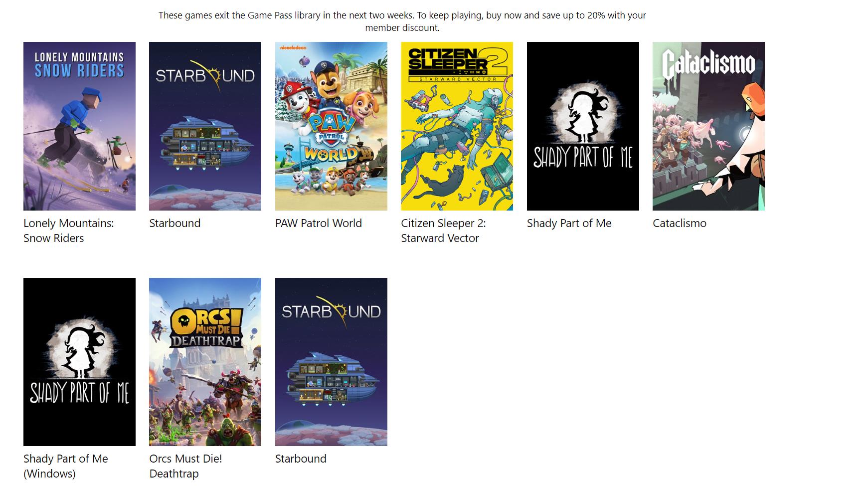The width and height of the screenshot is (868, 486).
Task: Click Starbound cover next to Orcs Must Die!
Action: (x=331, y=362)
